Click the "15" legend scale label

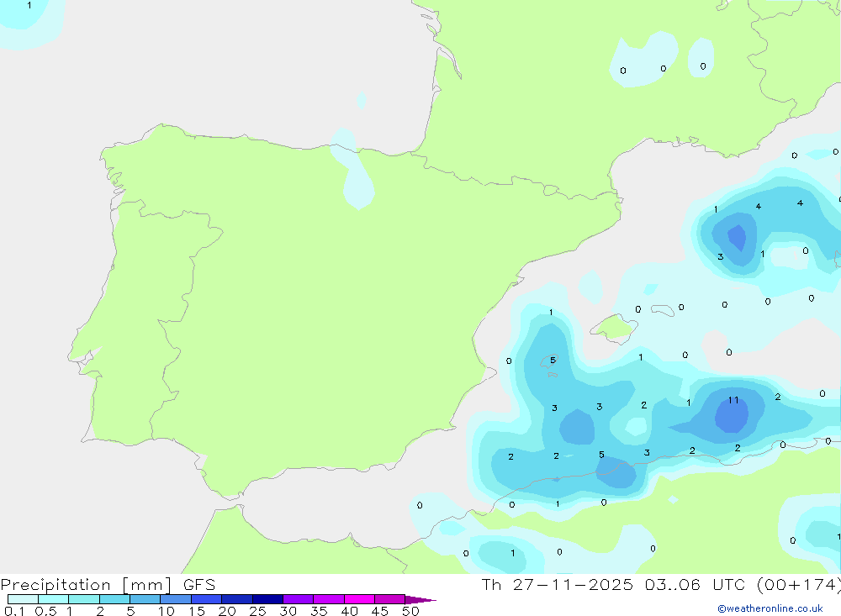(x=197, y=611)
